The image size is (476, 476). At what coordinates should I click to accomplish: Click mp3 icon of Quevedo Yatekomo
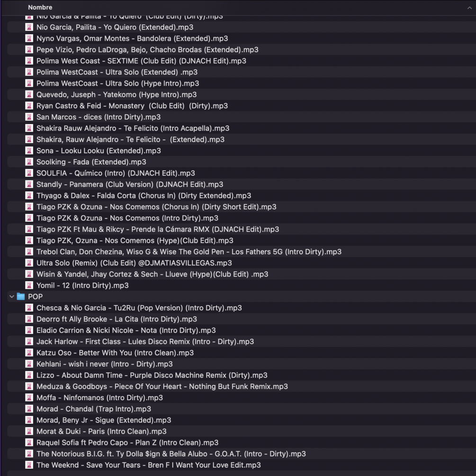29,95
